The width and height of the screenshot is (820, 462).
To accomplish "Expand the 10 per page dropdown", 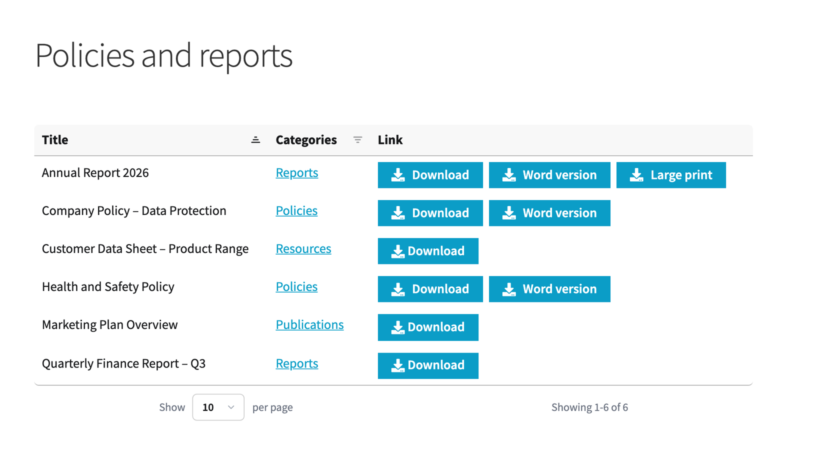I will click(x=218, y=407).
